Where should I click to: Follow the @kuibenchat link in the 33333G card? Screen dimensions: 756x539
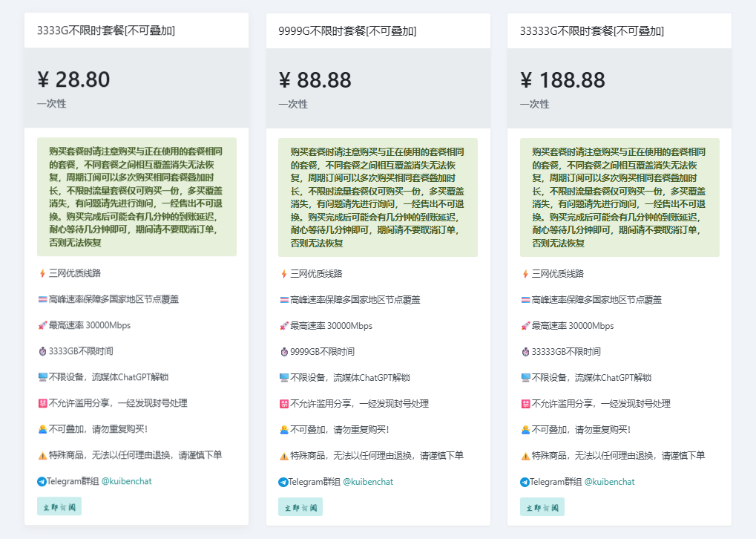(x=609, y=481)
